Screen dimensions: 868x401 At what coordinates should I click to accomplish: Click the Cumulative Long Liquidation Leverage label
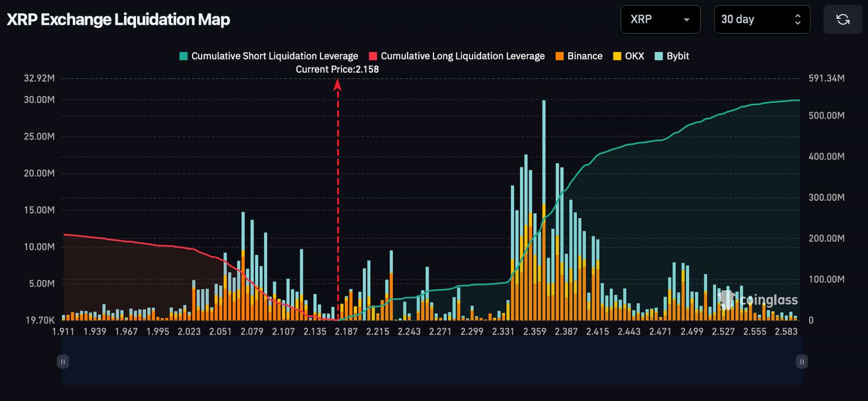coord(462,56)
